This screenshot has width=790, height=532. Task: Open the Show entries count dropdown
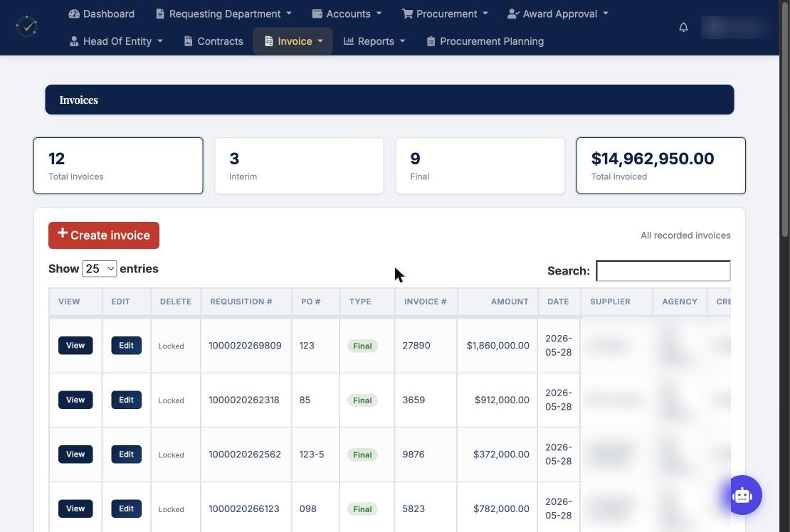[x=99, y=269]
